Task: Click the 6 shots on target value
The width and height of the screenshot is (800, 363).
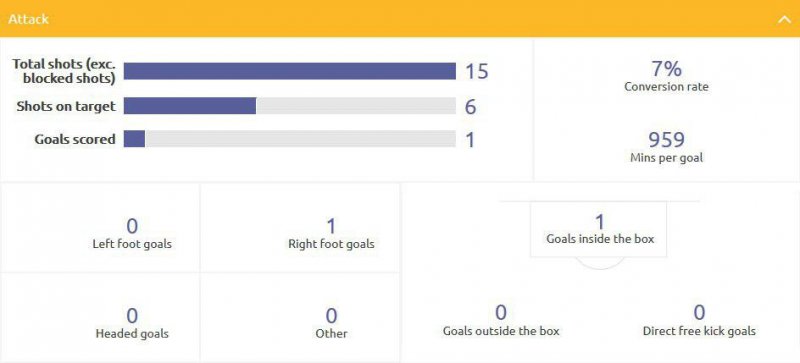Action: coord(470,106)
